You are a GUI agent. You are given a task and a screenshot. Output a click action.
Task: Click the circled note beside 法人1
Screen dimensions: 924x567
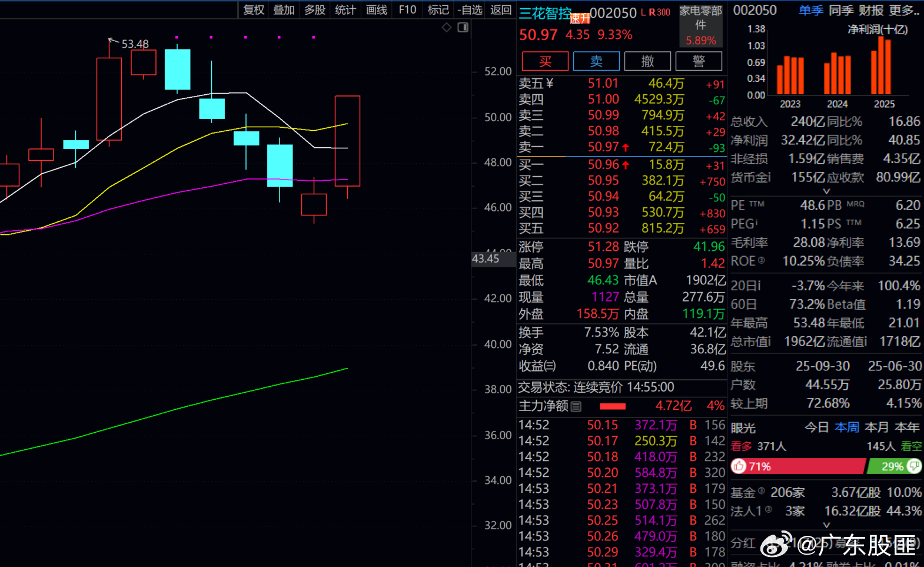coord(769,509)
